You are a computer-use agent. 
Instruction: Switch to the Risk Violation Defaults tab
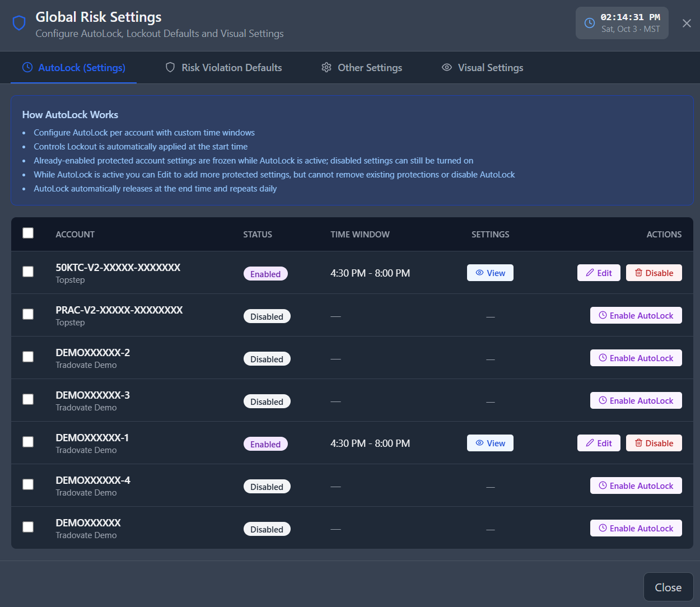coord(223,68)
